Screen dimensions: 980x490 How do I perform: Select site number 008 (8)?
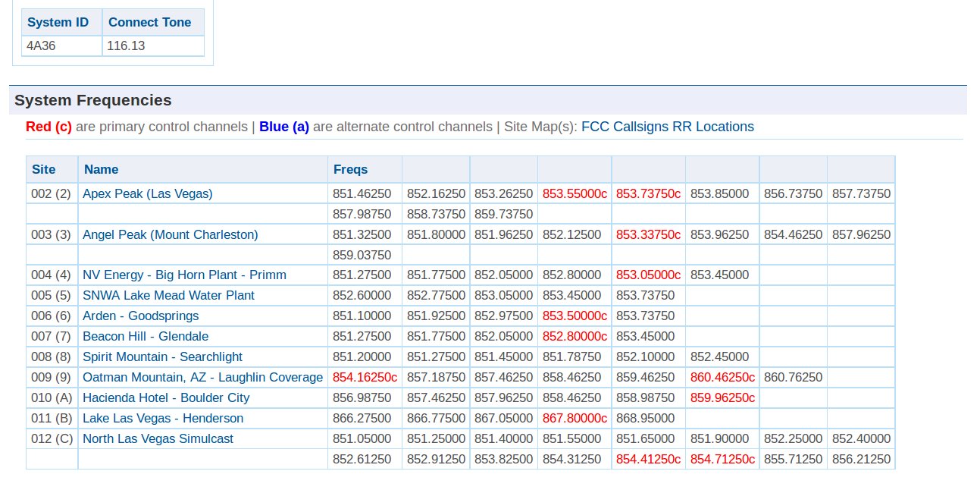coord(51,357)
